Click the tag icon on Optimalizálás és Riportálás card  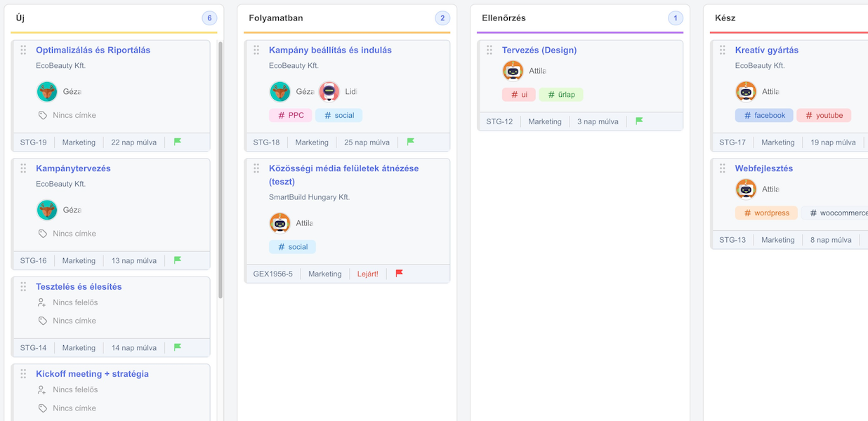[x=43, y=115]
